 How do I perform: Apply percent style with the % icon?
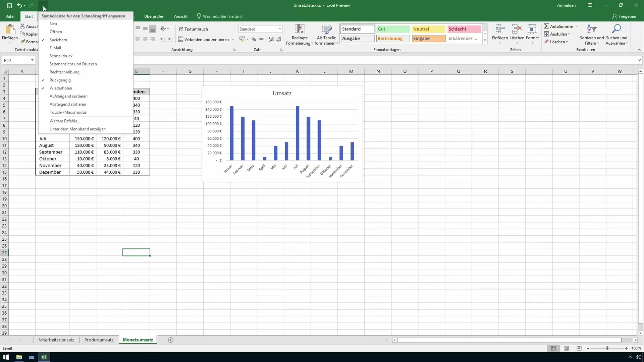point(254,39)
